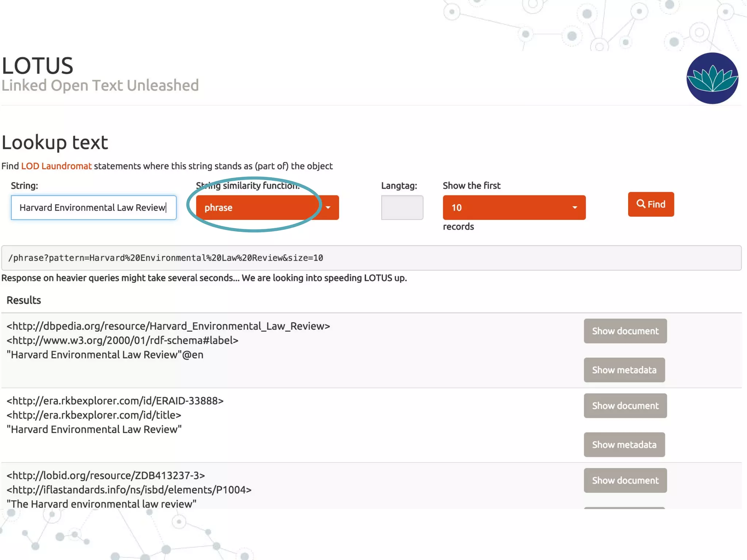
Task: Open the 10 records count dropdown
Action: [x=514, y=207]
